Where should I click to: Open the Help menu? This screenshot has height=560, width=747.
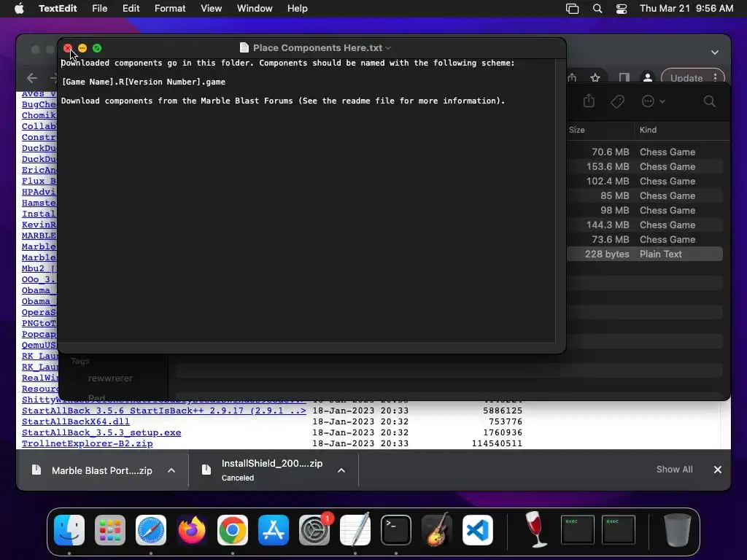[298, 9]
